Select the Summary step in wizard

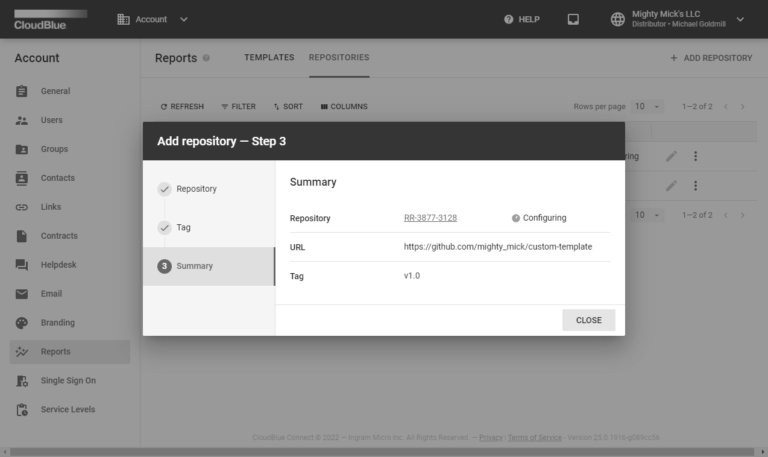coord(209,266)
